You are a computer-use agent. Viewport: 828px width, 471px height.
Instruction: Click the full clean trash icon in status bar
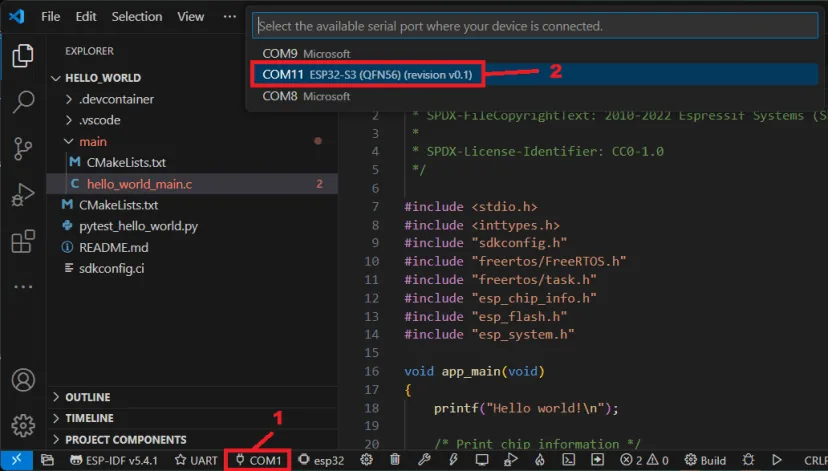click(395, 460)
